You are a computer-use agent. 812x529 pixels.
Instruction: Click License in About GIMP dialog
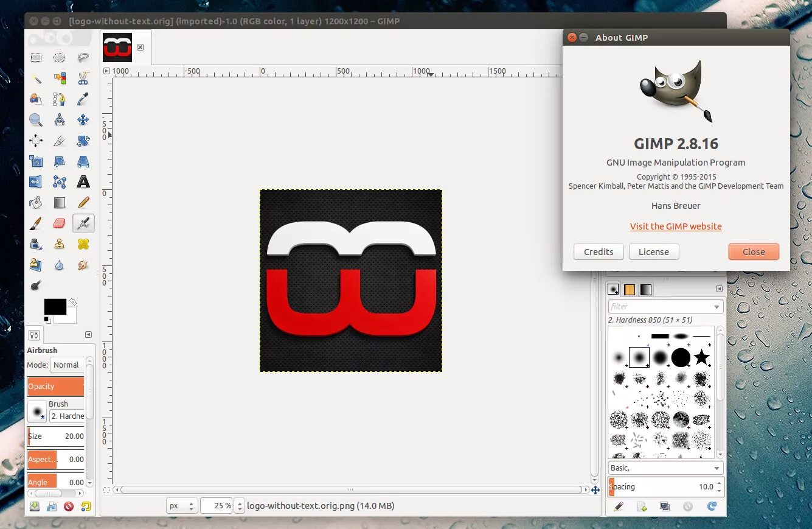654,251
